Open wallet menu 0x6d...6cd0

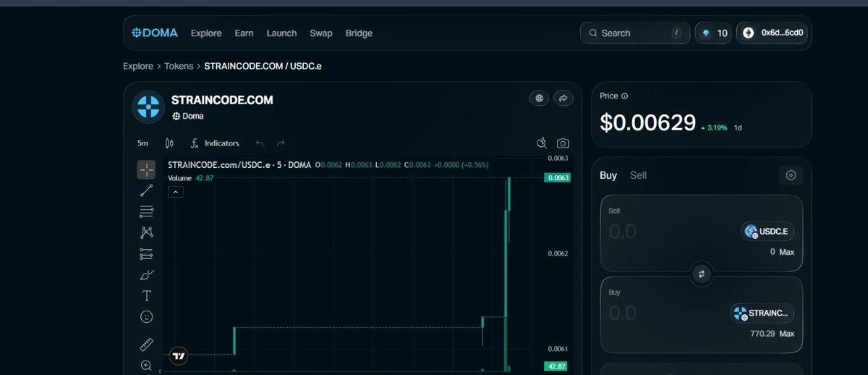[x=772, y=33]
